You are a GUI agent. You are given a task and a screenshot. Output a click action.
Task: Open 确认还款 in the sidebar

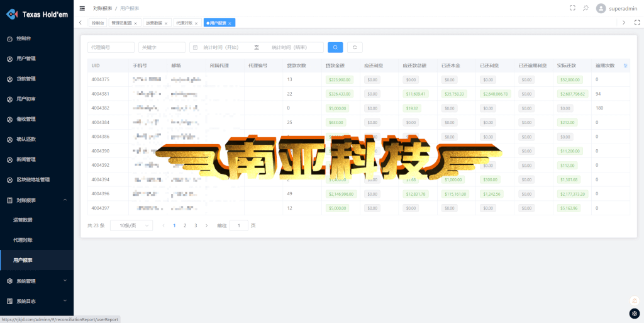[37, 139]
